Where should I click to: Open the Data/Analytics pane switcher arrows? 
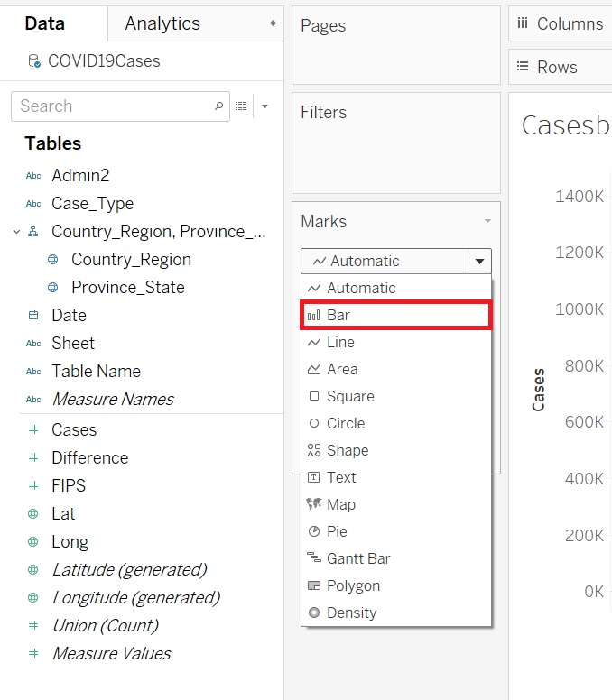point(273,23)
